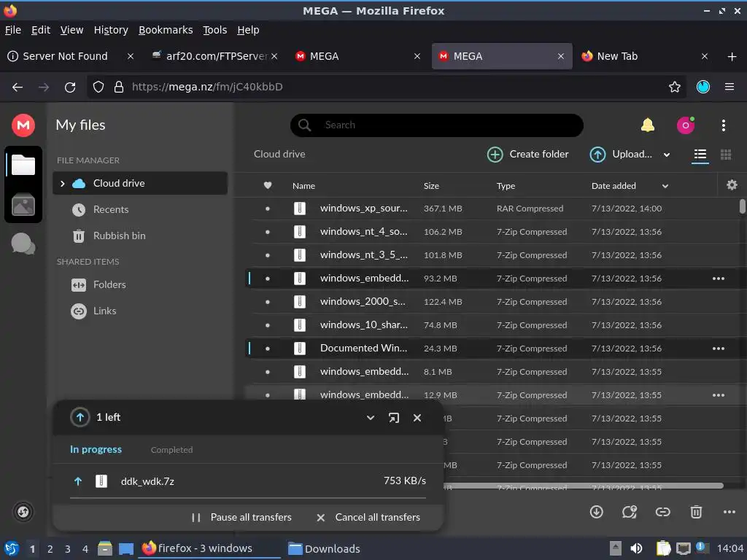The height and width of the screenshot is (560, 747).
Task: Click the transfers sync icon at sidebar bottom
Action: (x=23, y=512)
